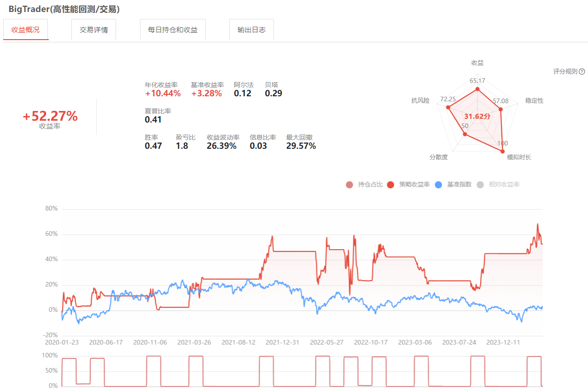Click the 模拟时长 radar point at 100
Screen dimensions: 588x392
[x=502, y=150]
